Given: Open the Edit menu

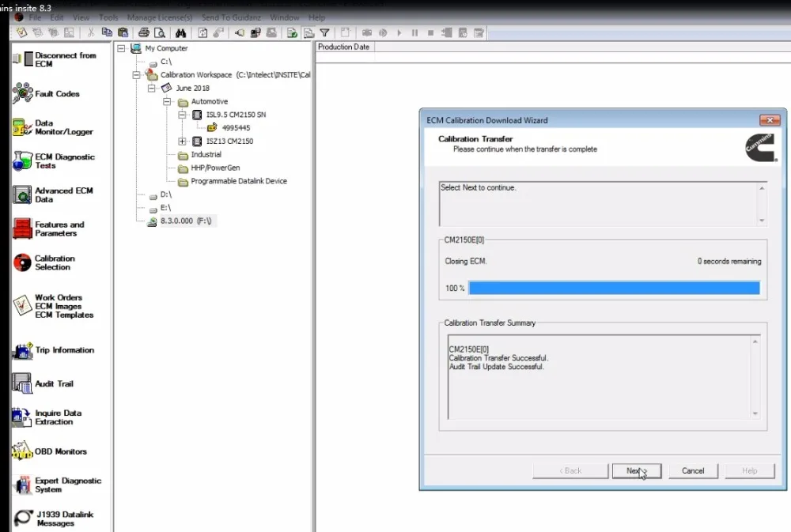Looking at the screenshot, I should point(56,17).
